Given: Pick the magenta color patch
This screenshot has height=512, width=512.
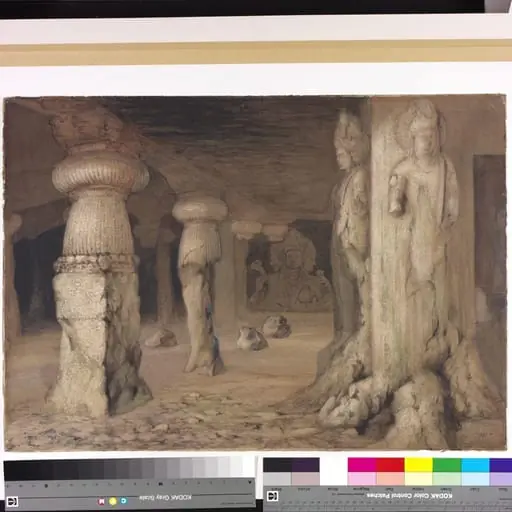Looking at the screenshot, I should pyautogui.click(x=362, y=465).
